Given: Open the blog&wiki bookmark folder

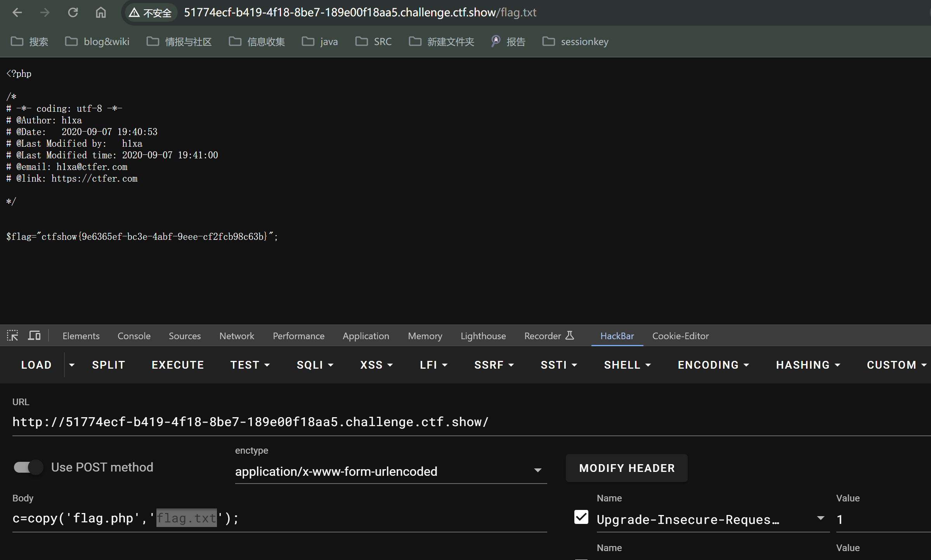Looking at the screenshot, I should click(97, 42).
